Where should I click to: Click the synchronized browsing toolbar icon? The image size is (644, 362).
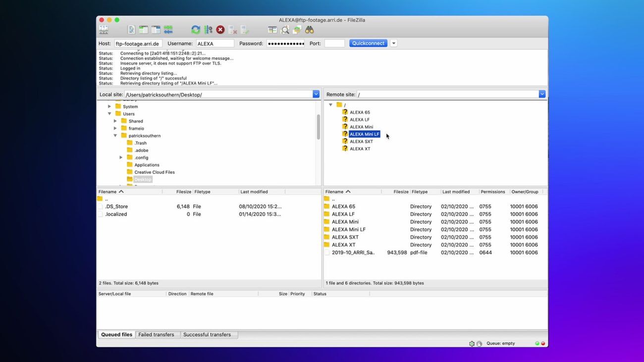click(x=297, y=30)
